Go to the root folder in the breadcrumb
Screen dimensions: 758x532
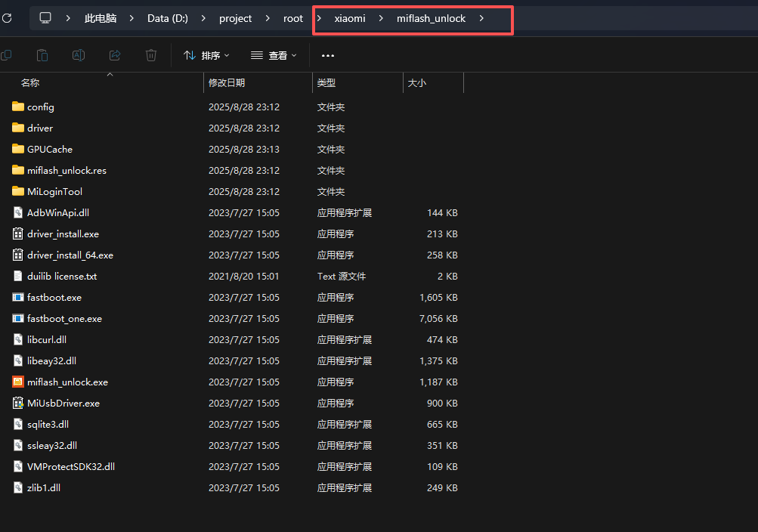pos(293,18)
